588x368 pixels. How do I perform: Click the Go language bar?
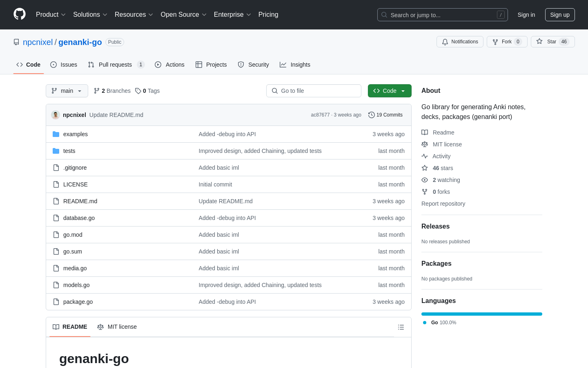tap(482, 314)
